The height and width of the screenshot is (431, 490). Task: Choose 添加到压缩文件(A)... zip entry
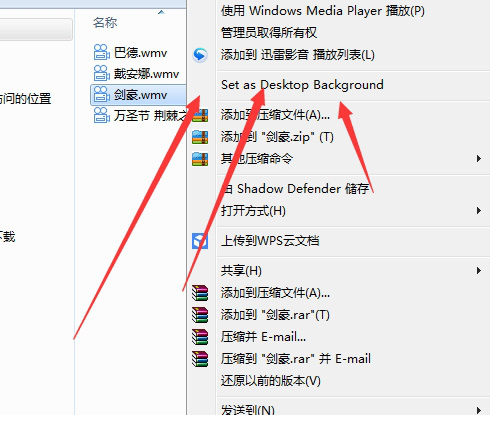[275, 115]
